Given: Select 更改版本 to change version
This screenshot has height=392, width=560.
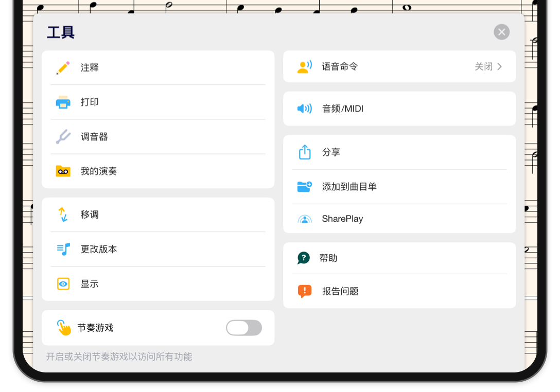Looking at the screenshot, I should click(158, 249).
